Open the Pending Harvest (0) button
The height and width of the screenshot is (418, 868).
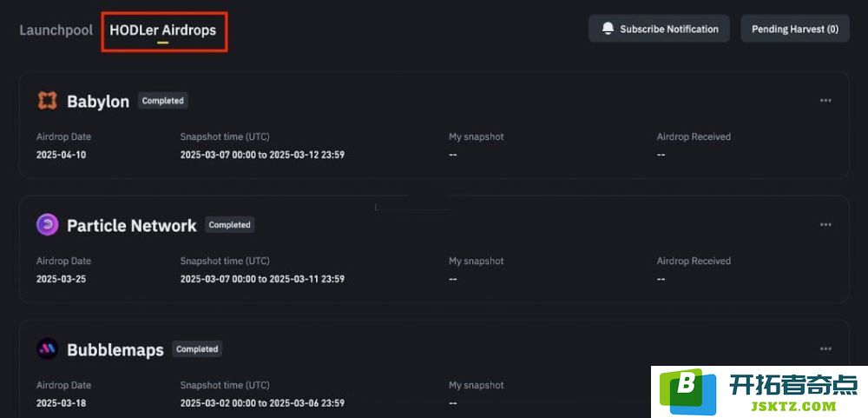click(795, 29)
